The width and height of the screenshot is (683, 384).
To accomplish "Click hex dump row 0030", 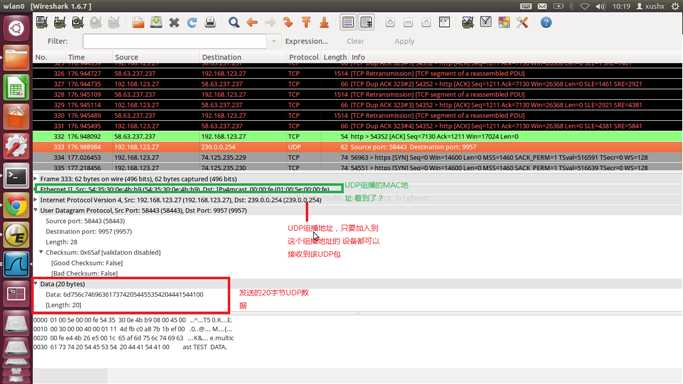I will pos(130,347).
